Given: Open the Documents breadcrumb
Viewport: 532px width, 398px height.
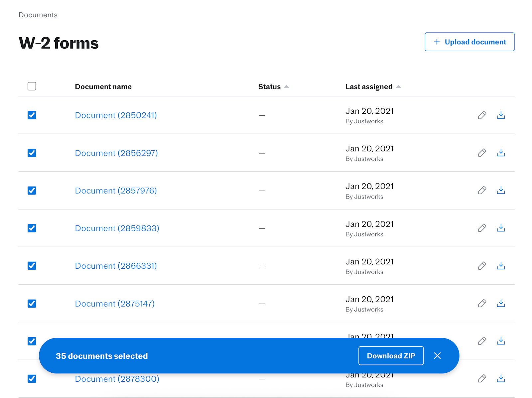Looking at the screenshot, I should [x=38, y=15].
